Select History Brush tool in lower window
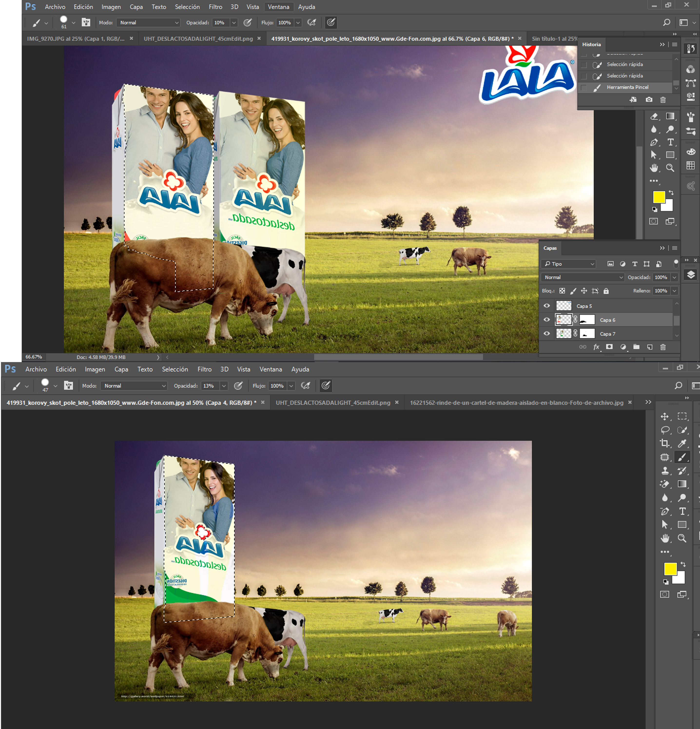This screenshot has width=700, height=729. pos(682,470)
